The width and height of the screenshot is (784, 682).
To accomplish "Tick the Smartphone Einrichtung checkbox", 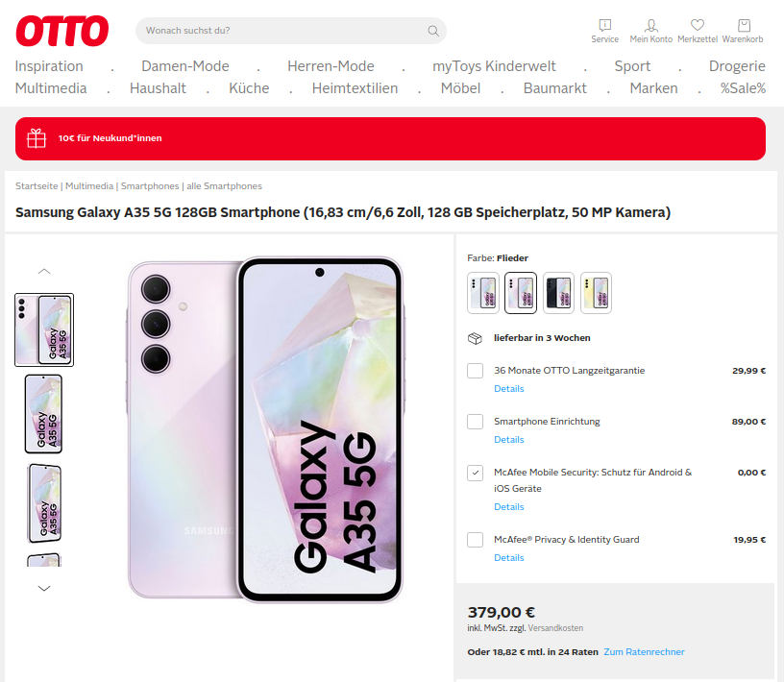I will tap(475, 422).
